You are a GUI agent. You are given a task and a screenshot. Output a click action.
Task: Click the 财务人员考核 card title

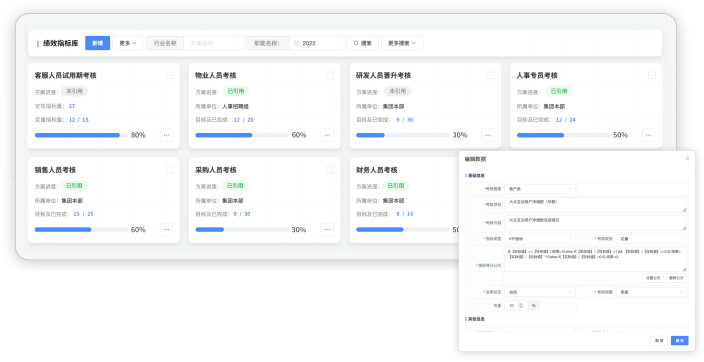pos(377,170)
